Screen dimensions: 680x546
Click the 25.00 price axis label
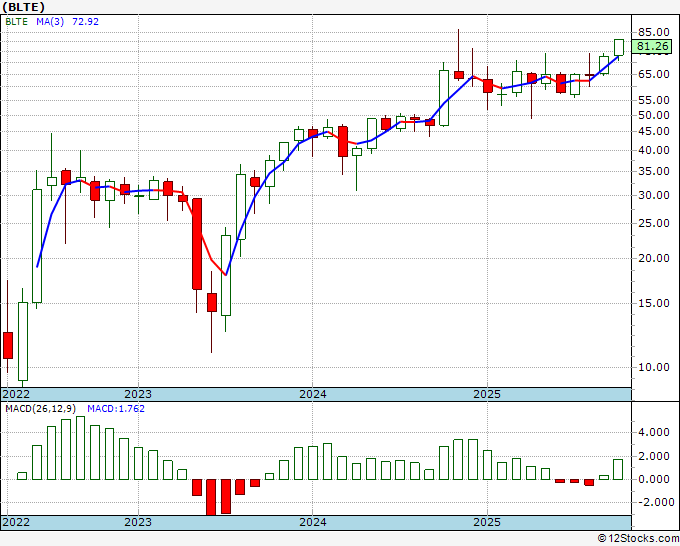(654, 223)
